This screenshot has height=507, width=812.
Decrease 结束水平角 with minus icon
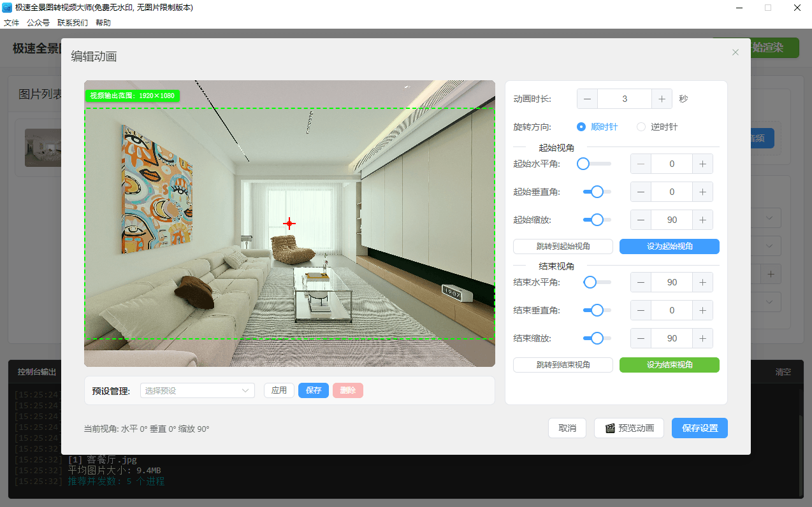click(x=641, y=282)
